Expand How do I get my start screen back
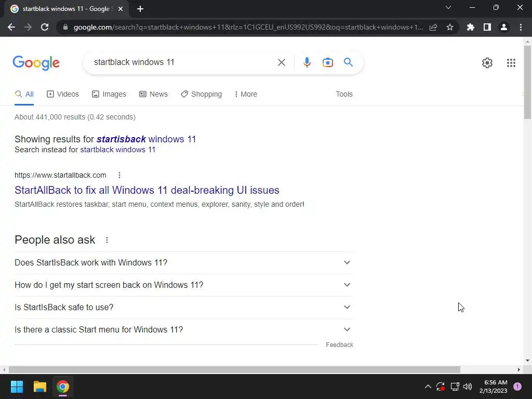 pos(184,285)
